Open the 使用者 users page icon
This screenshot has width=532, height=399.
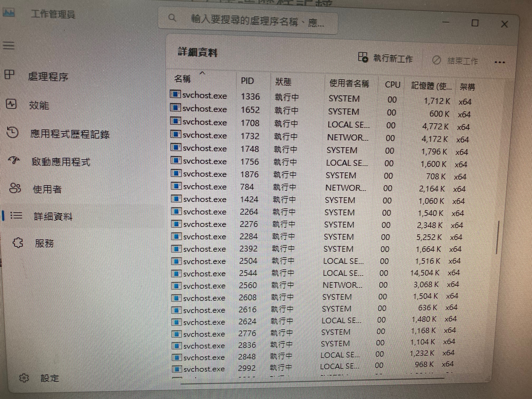point(15,188)
